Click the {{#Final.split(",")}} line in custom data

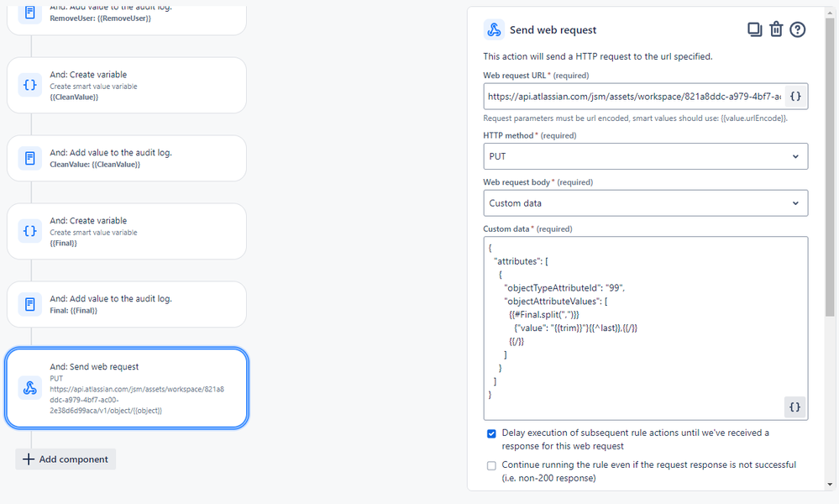coord(544,315)
